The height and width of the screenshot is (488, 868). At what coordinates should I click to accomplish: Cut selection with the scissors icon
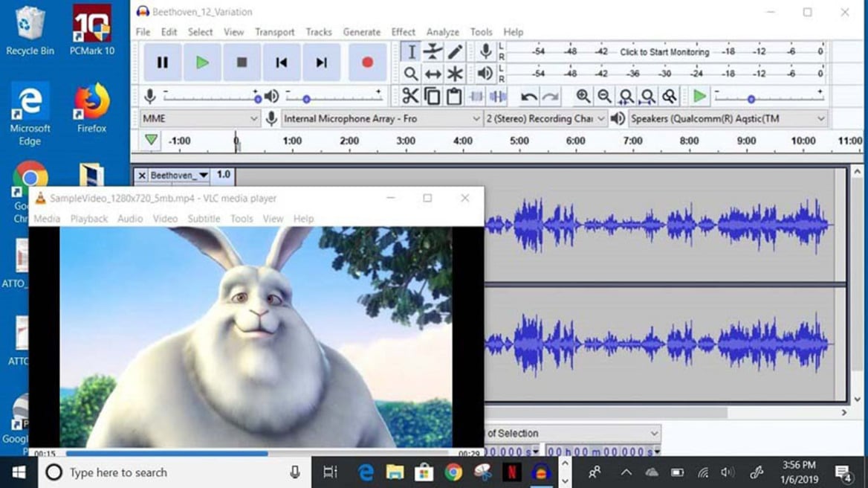(410, 97)
